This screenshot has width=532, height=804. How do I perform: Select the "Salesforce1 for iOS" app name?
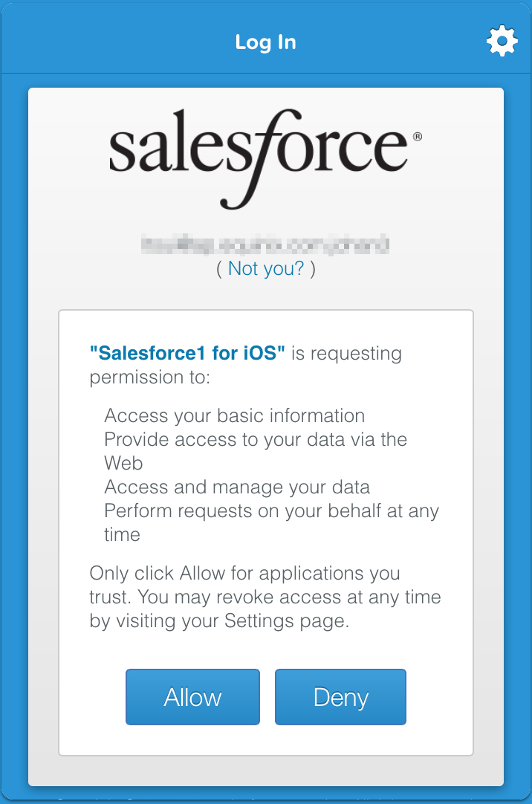click(187, 353)
